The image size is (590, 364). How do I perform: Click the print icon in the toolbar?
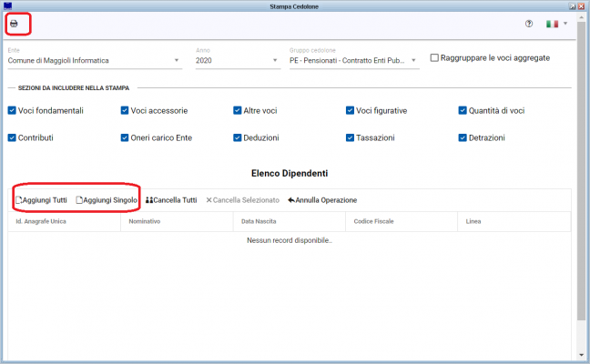[14, 24]
